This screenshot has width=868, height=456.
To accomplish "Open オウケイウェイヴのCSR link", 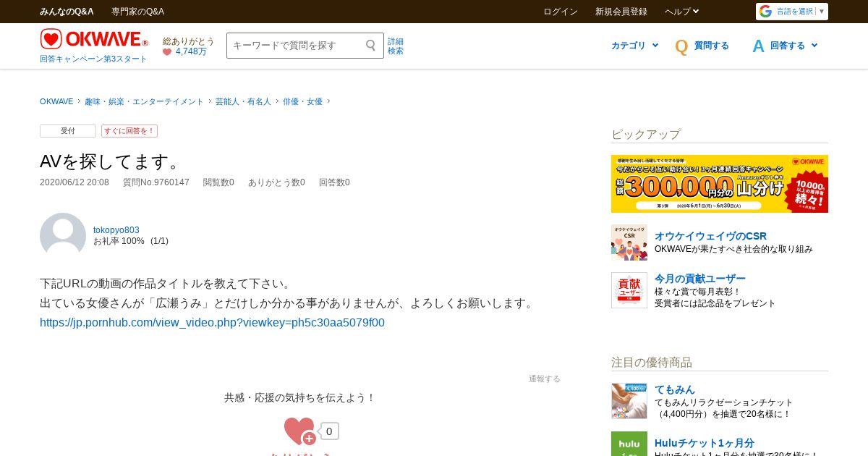I will 710,236.
